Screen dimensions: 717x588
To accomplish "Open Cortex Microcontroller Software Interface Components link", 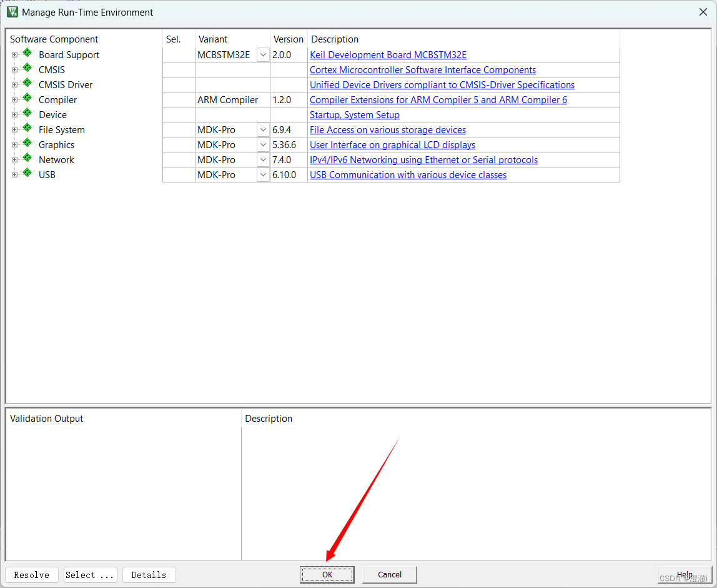I will click(423, 70).
